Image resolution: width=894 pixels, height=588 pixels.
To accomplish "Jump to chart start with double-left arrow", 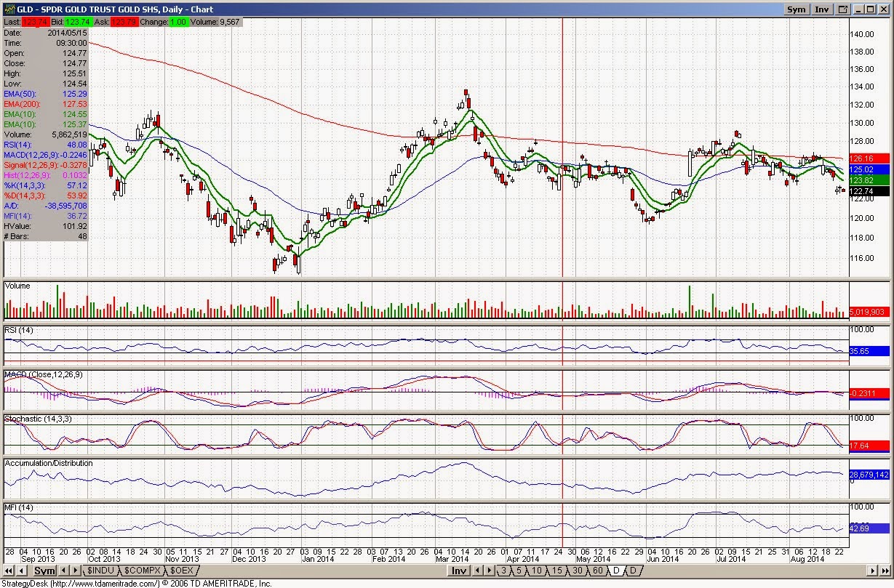I will pos(9,571).
